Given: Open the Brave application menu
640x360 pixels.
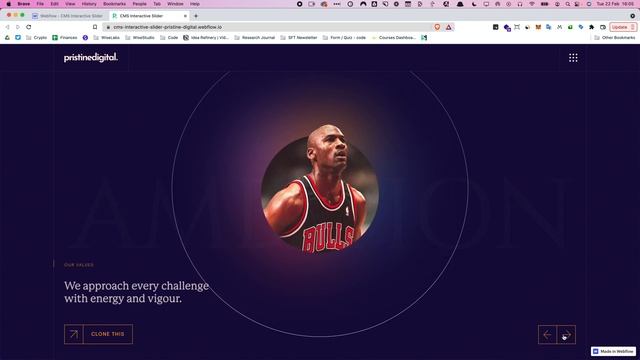Looking at the screenshot, I should pos(24,4).
